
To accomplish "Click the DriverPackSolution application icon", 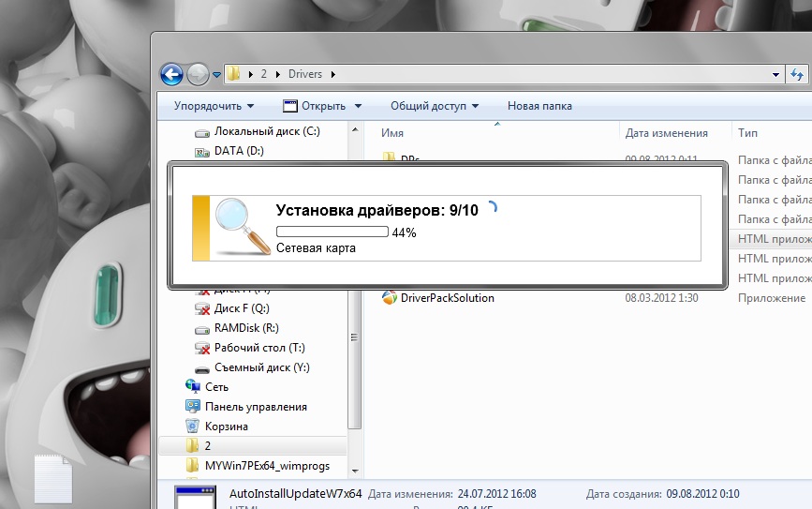I will 390,298.
